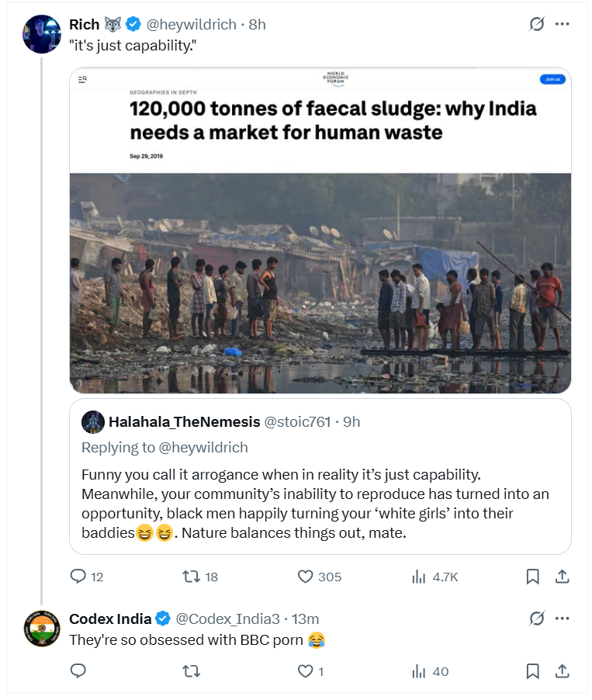Share Rich's post
The width and height of the screenshot is (592, 700).
pos(563,577)
